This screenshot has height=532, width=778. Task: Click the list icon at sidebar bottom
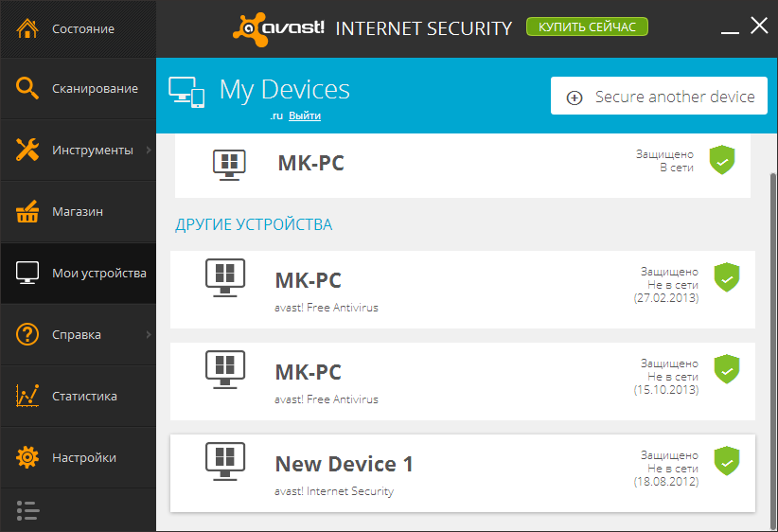(27, 510)
